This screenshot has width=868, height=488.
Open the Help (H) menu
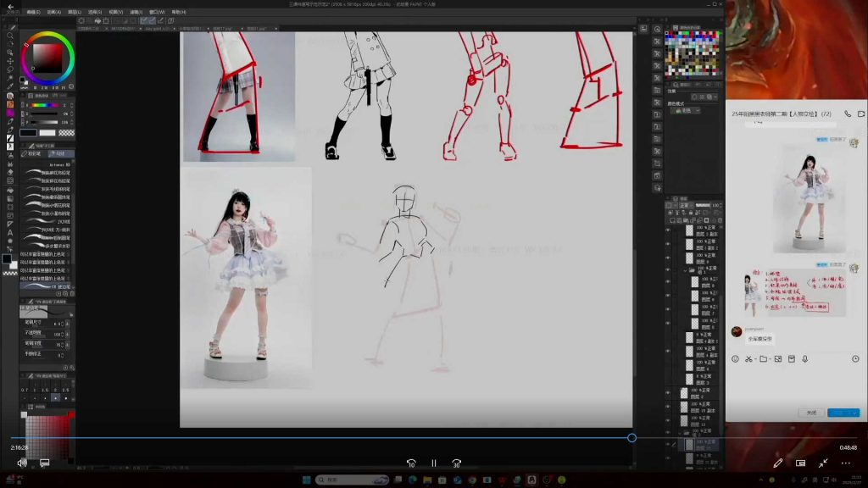coord(178,13)
